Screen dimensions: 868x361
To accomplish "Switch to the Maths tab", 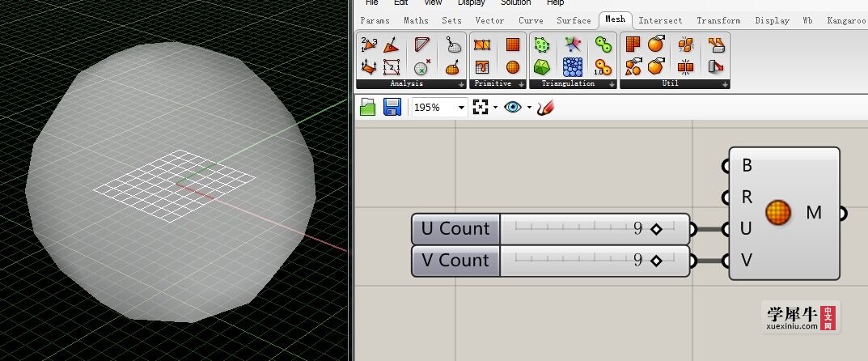I will pyautogui.click(x=416, y=20).
